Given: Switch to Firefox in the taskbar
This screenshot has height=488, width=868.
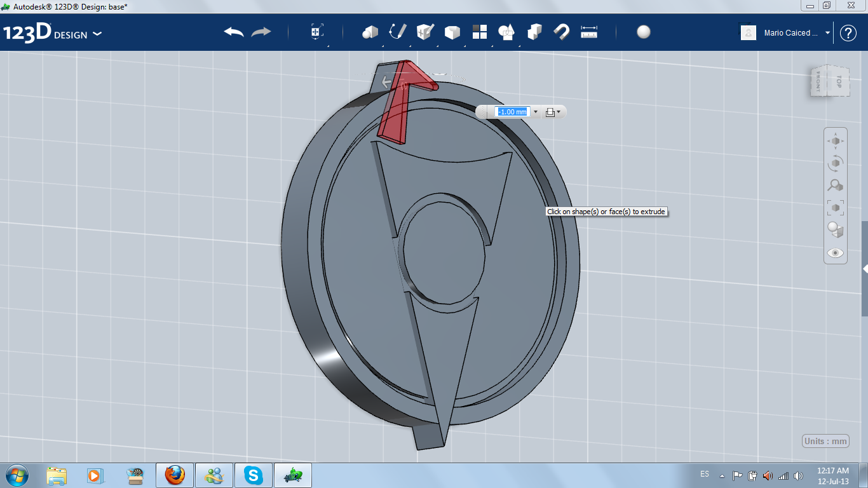Looking at the screenshot, I should click(175, 475).
